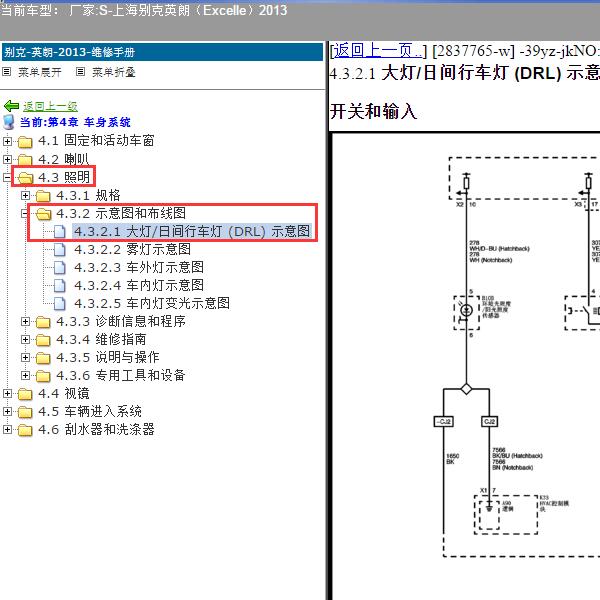Click folder icon for 4.3.6 专用工具和设备
Image resolution: width=600 pixels, height=600 pixels.
[43, 376]
